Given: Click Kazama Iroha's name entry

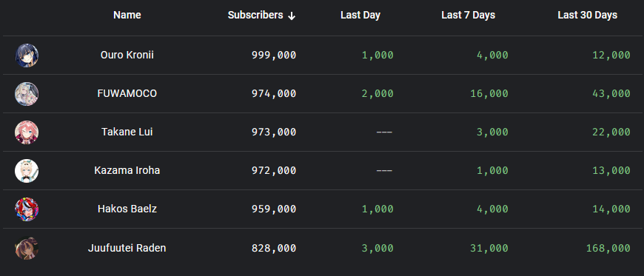Looking at the screenshot, I should click(127, 170).
